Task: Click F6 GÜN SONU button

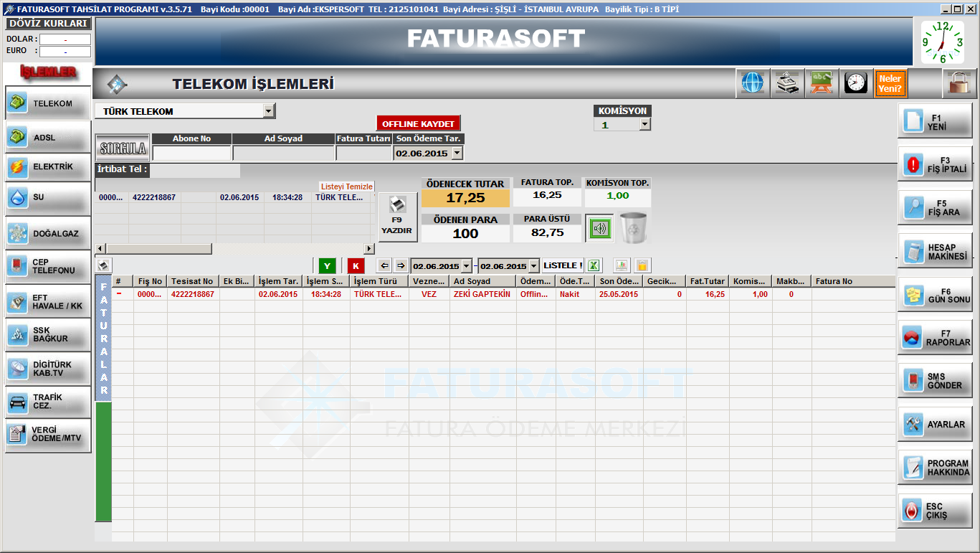Action: pyautogui.click(x=936, y=295)
